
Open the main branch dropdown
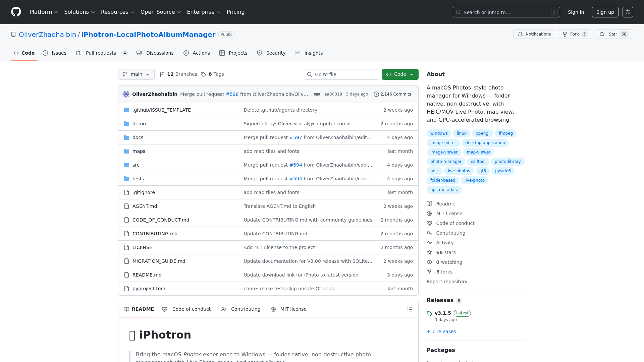136,74
